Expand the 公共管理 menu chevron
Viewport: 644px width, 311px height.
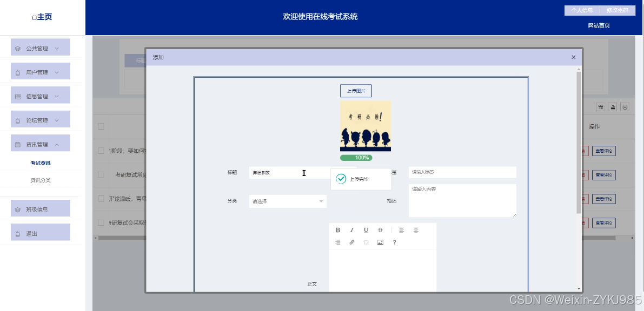pyautogui.click(x=57, y=49)
